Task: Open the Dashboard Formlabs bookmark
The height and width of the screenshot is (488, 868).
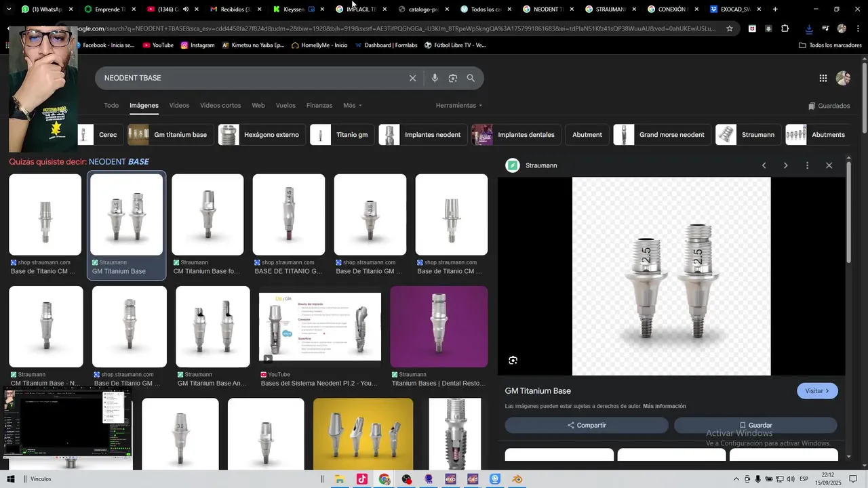Action: [x=386, y=45]
